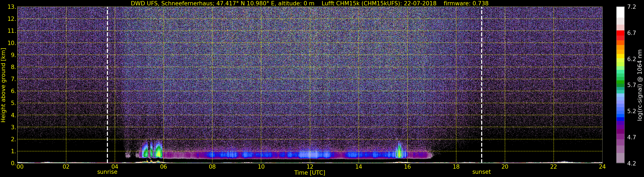Click the colorbar tick value 4.7
Screen dimensions: 644x177
click(x=632, y=137)
